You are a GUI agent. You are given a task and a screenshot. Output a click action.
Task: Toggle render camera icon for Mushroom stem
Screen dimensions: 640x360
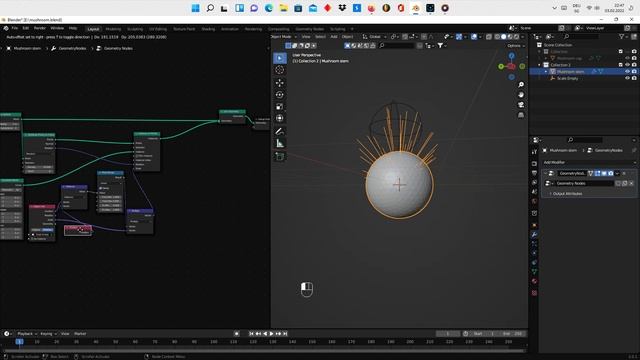634,71
